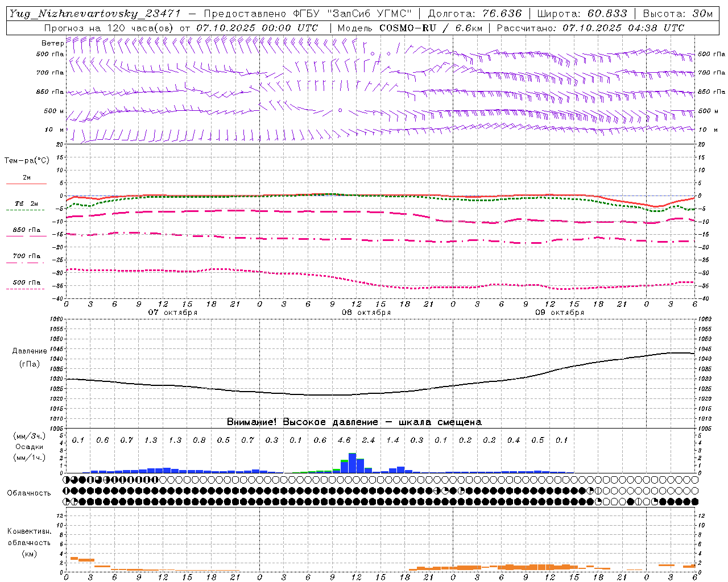Image resolution: width=728 pixels, height=582 pixels.
Task: Select the 08 октября date label
Action: click(366, 313)
